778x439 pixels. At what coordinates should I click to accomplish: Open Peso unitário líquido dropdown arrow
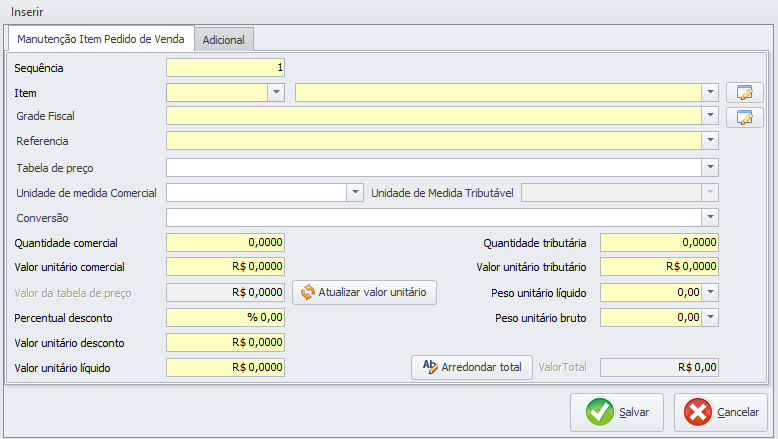click(x=710, y=293)
